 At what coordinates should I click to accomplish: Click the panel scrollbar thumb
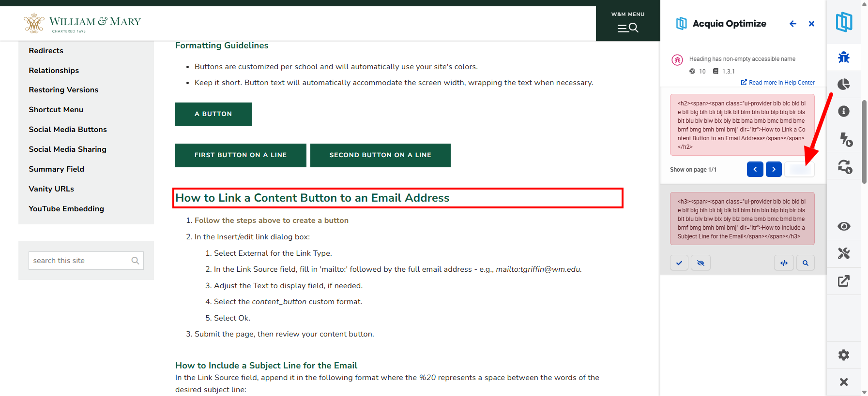pos(864,142)
